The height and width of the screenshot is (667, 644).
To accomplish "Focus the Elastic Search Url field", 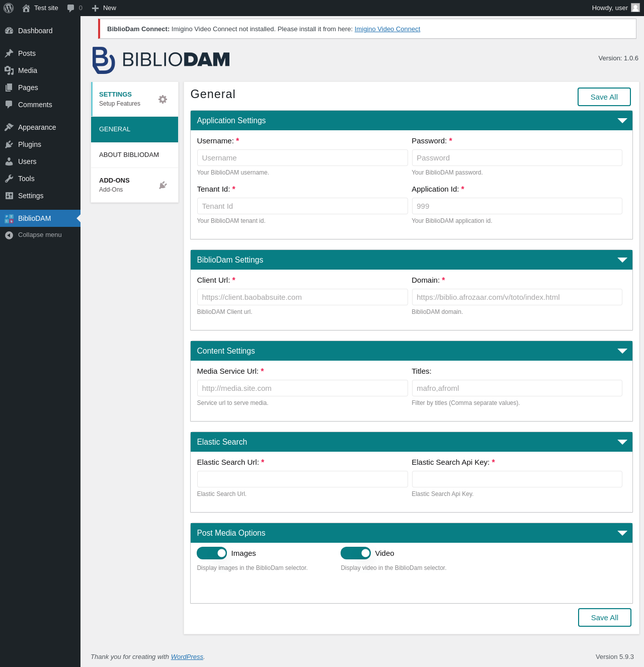I will (302, 479).
